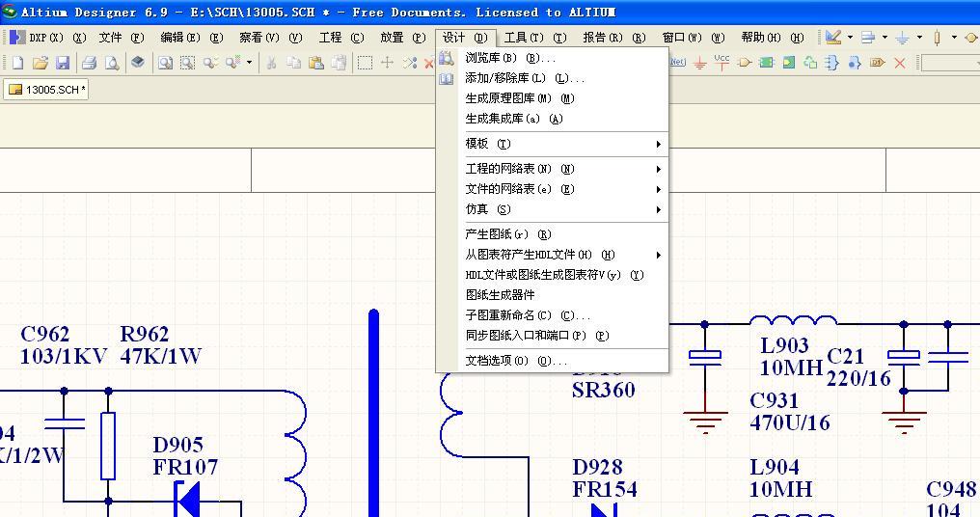Expand the 仿真 (S) submenu
This screenshot has height=517, width=980.
click(x=553, y=208)
